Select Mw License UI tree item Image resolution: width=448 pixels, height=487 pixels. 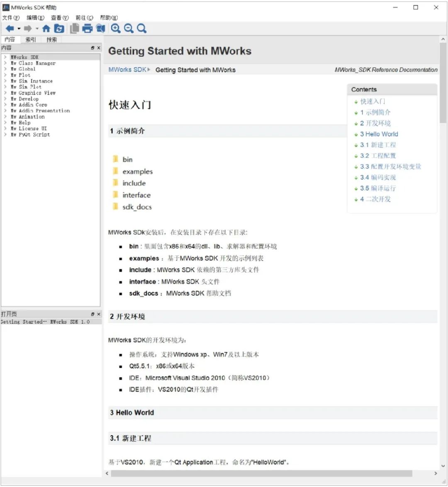coord(29,128)
